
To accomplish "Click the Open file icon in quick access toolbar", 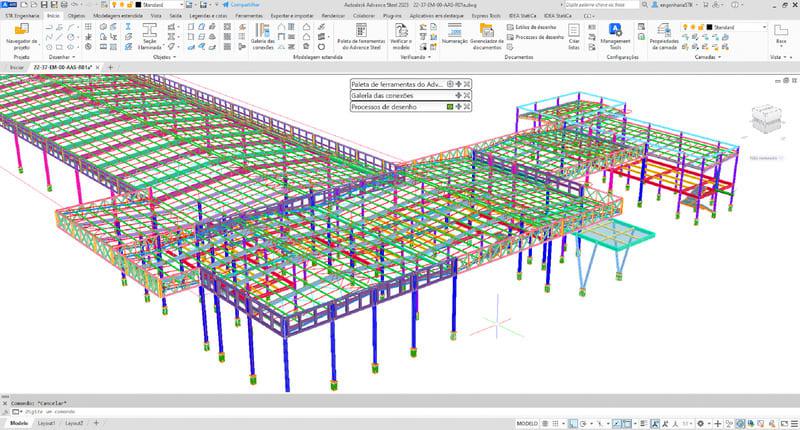I will tap(34, 5).
